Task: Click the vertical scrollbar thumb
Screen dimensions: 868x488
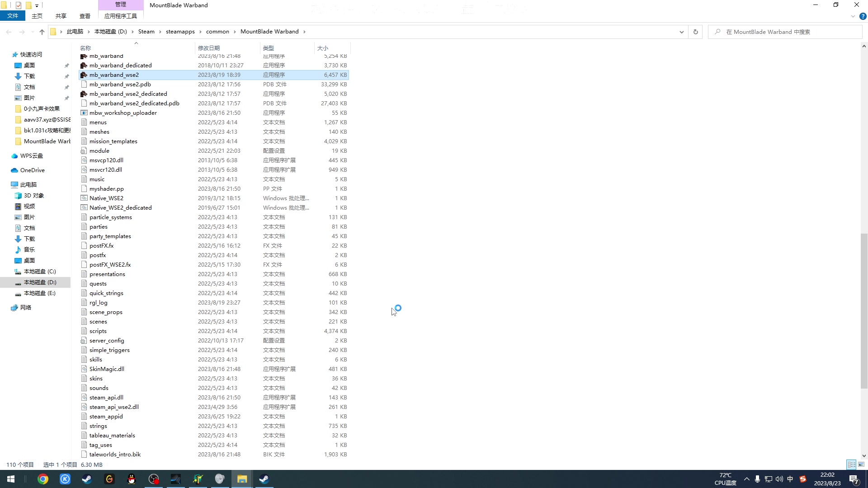Action: 864,311
